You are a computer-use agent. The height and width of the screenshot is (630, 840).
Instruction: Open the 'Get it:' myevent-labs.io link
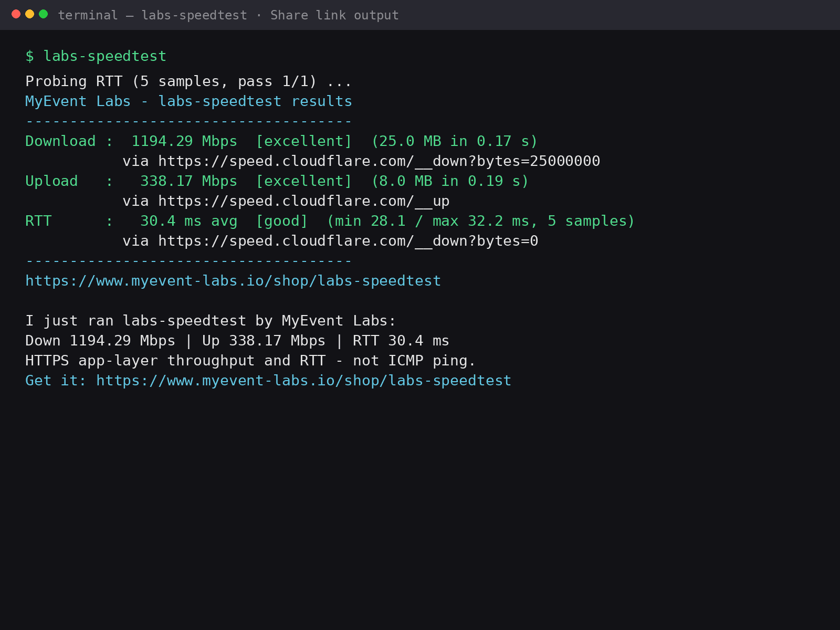coord(303,381)
